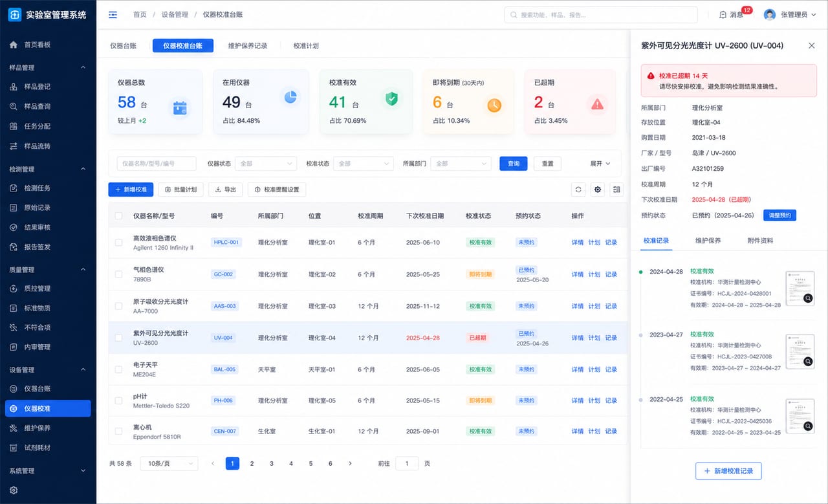
Task: Click the 仪器台账 sidebar icon
Action: pyautogui.click(x=14, y=389)
